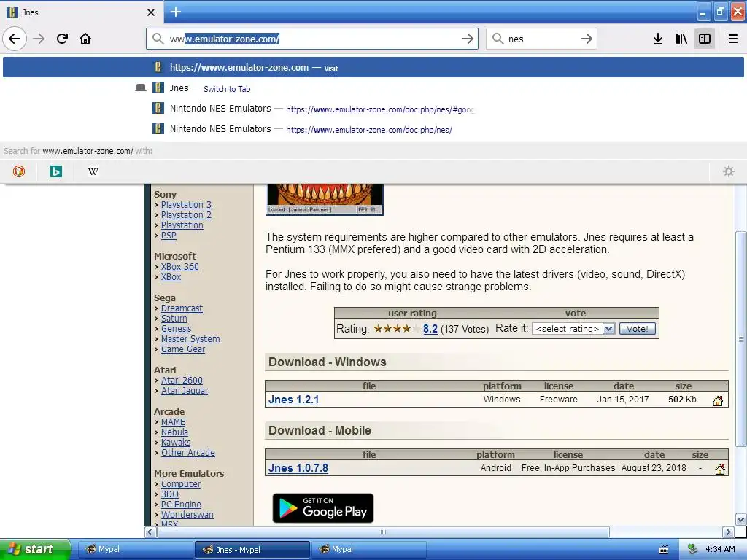Select the emulator-zone.com Visit suggestion
This screenshot has height=560, width=747.
click(373, 68)
